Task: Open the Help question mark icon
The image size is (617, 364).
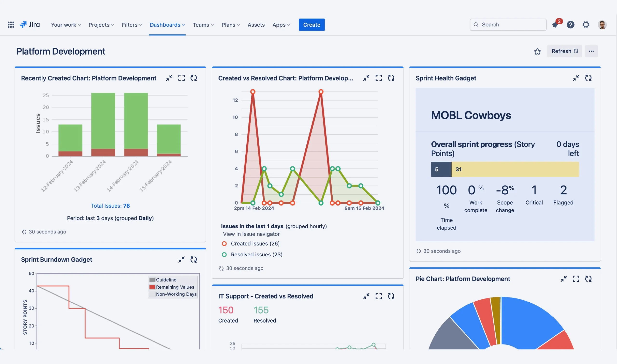Action: click(570, 25)
